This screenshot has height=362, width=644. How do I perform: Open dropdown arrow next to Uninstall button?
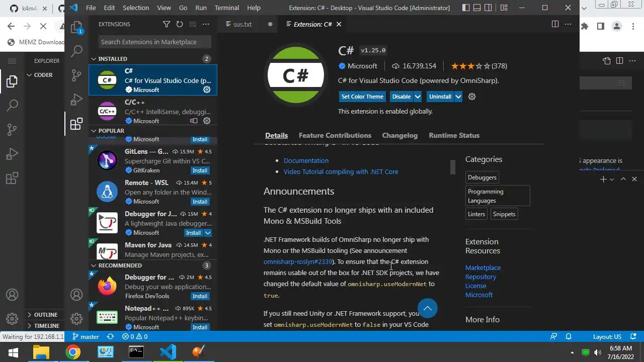click(x=458, y=97)
